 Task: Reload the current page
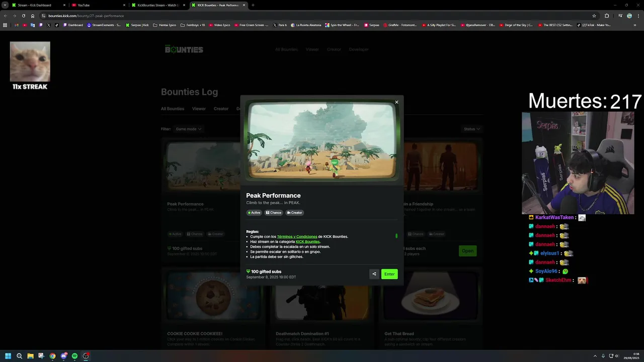(x=23, y=16)
